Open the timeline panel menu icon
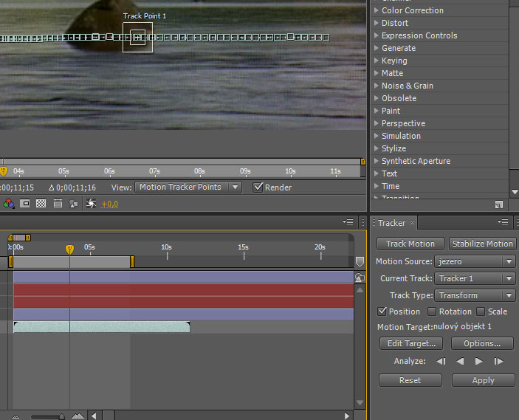The image size is (519, 420). (348, 221)
